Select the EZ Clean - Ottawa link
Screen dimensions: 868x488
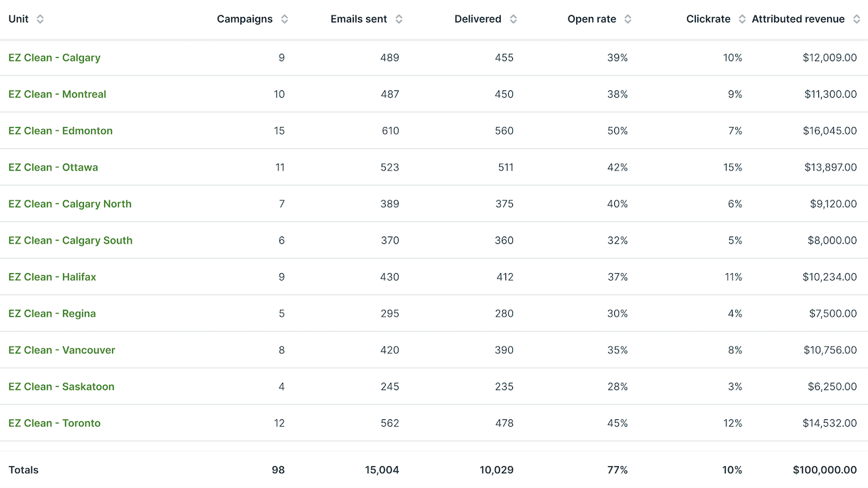click(x=53, y=167)
